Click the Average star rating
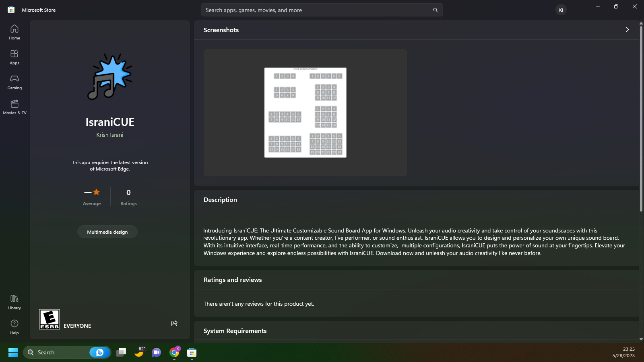644x362 pixels. coord(92,197)
